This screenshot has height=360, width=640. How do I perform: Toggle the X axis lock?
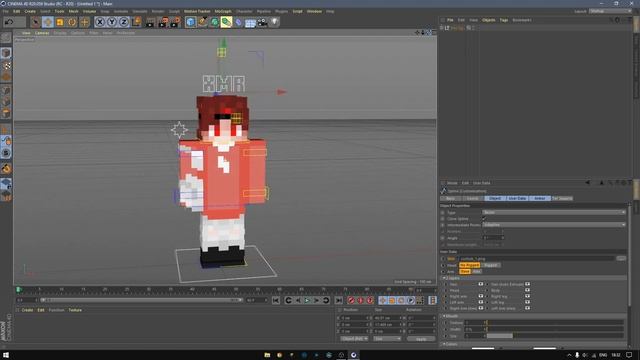[100, 22]
